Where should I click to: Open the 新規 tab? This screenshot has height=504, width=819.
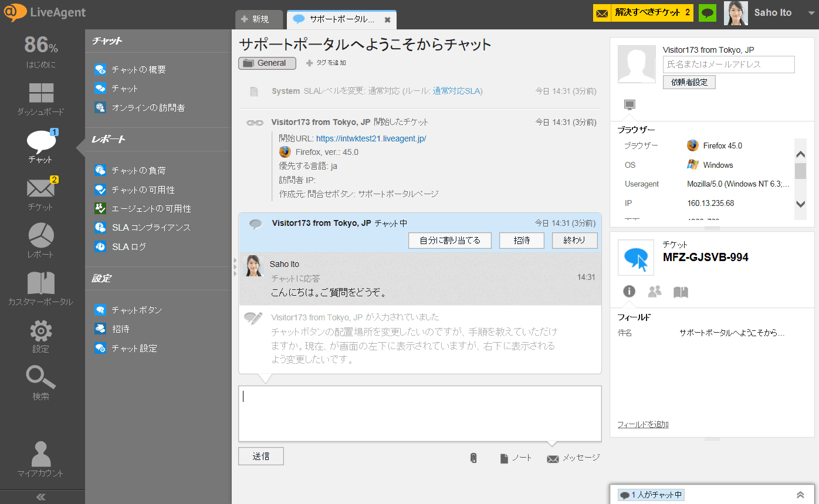259,19
